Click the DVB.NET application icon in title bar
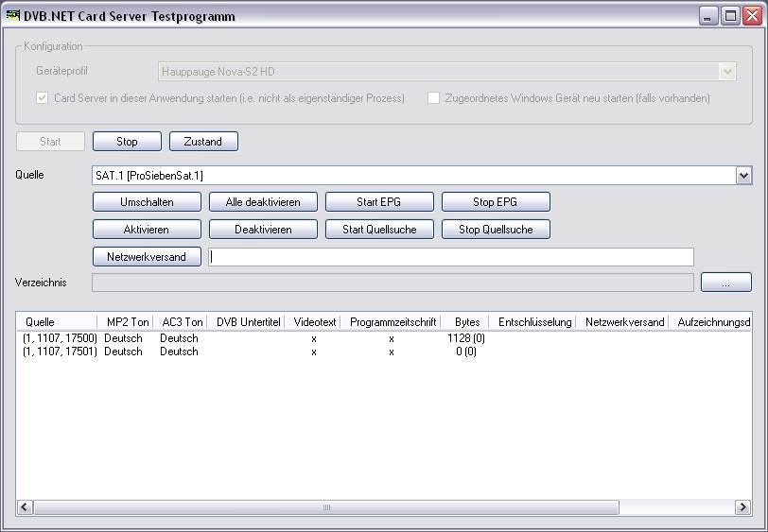768x532 pixels. 13,16
